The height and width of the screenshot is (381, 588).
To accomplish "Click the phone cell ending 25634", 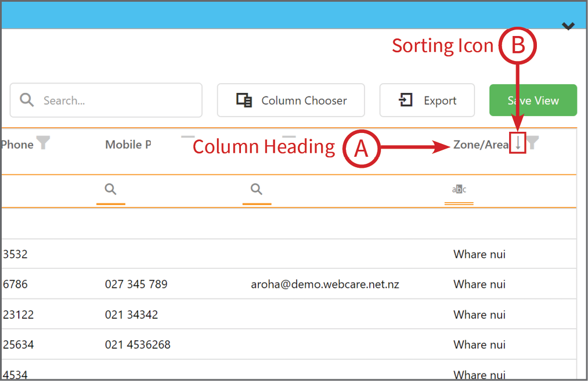I will [x=19, y=344].
